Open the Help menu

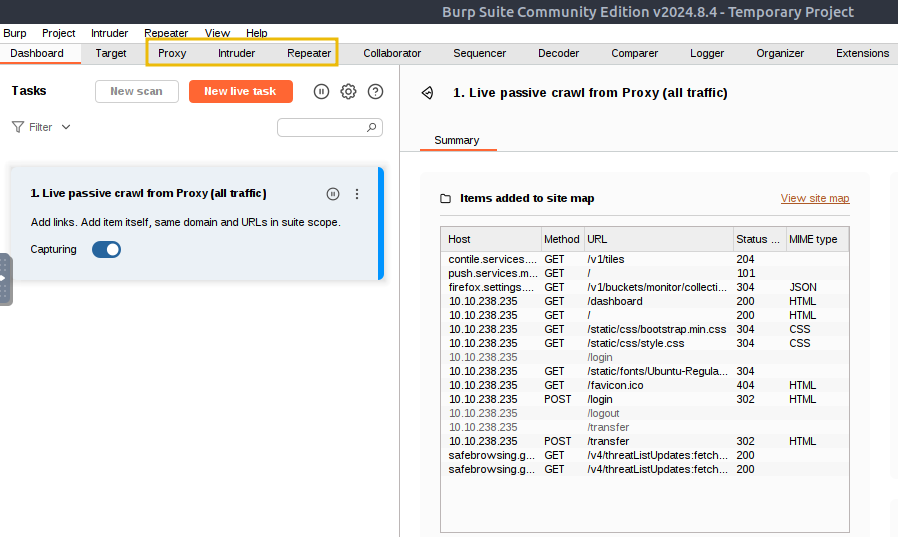pos(257,33)
